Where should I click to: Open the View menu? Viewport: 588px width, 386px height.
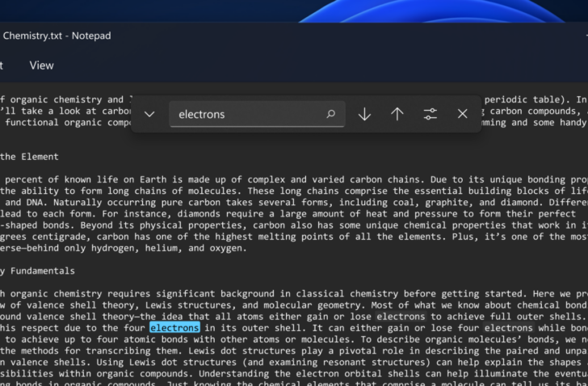point(42,65)
